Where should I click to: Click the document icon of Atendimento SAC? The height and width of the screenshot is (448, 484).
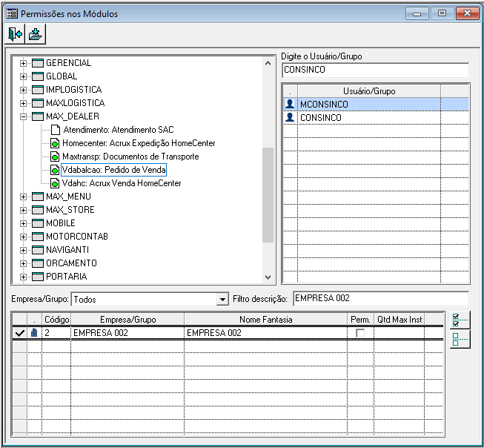tap(56, 130)
